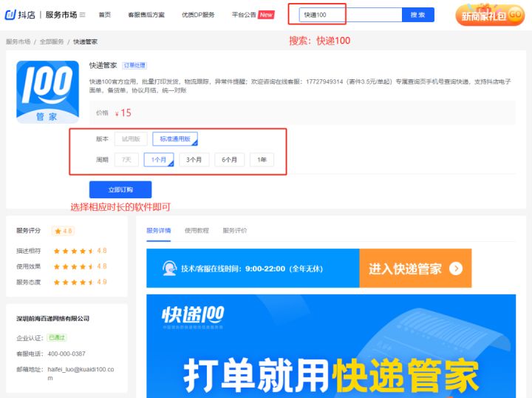Click the search field containing 快递100
This screenshot has width=532, height=398.
tap(350, 15)
